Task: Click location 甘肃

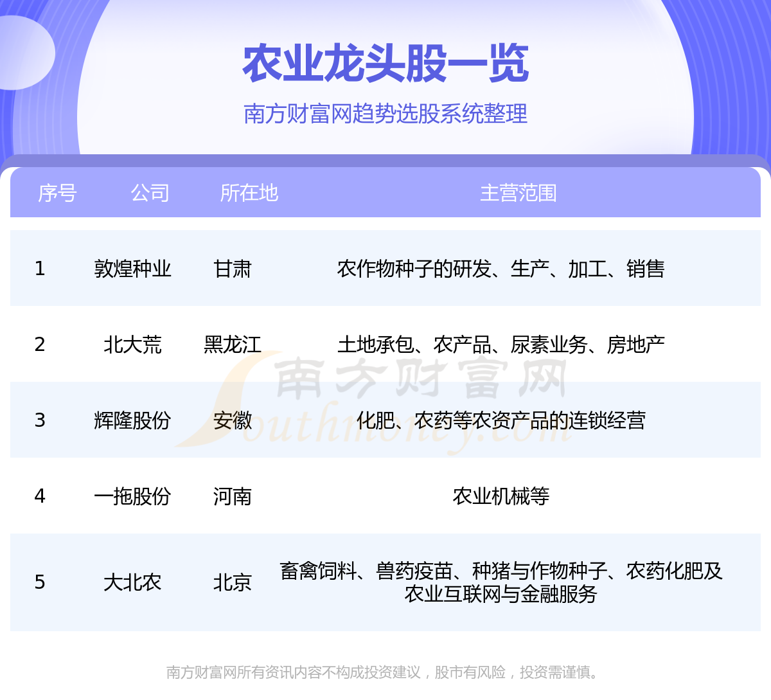Action: (233, 269)
